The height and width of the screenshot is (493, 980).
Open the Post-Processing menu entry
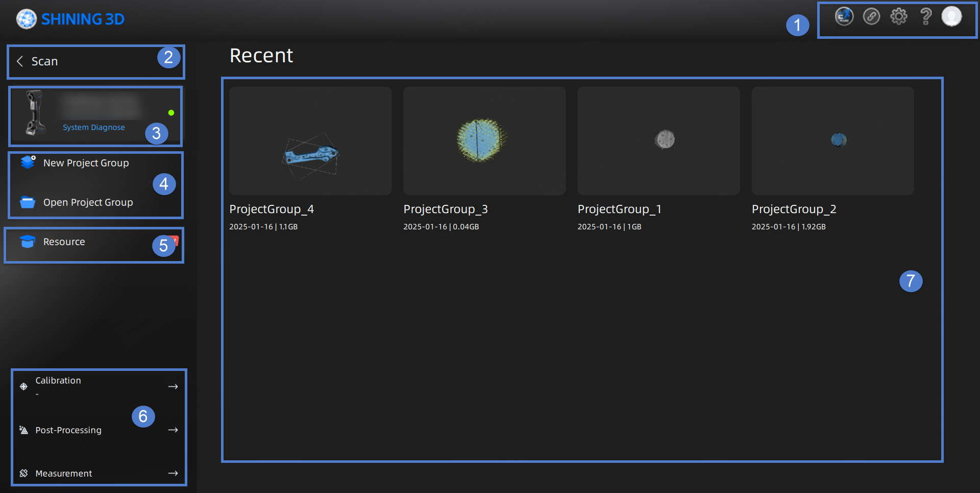click(68, 430)
